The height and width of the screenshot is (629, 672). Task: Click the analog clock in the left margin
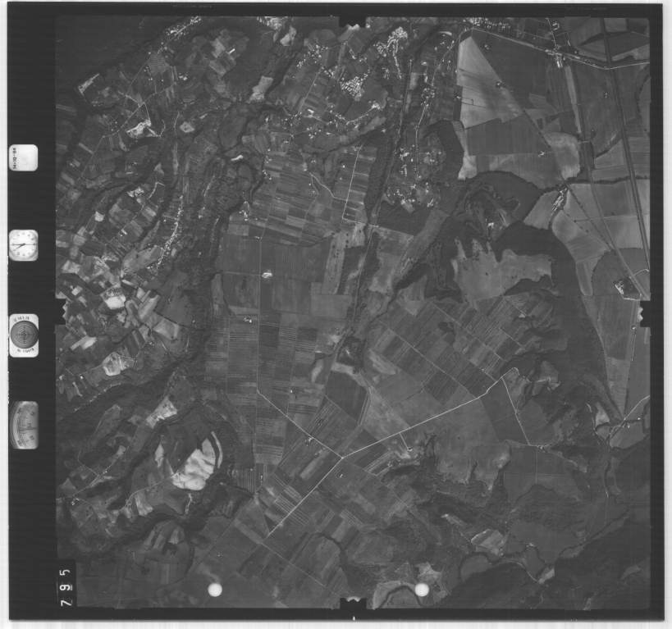coord(23,244)
